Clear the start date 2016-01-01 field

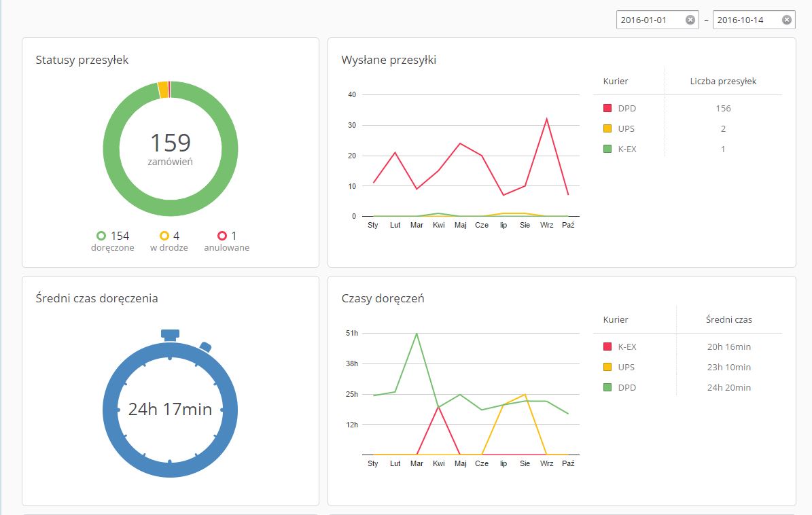(690, 20)
